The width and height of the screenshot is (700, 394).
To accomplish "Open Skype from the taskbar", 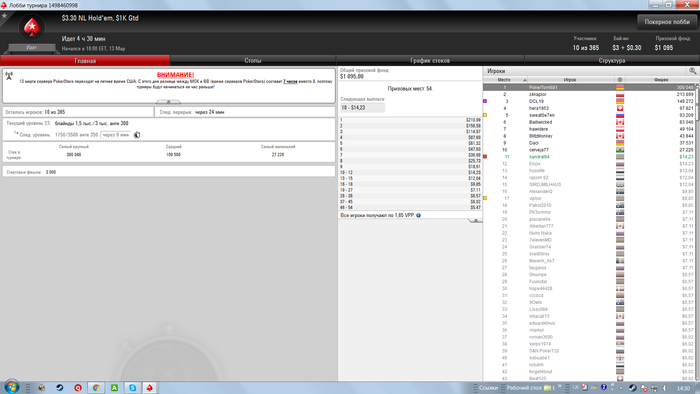I will tap(133, 388).
